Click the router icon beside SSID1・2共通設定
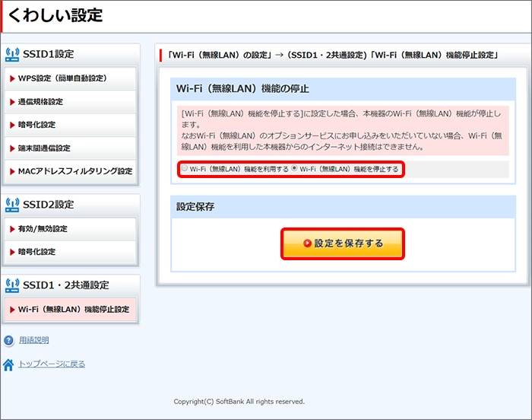 [12, 285]
